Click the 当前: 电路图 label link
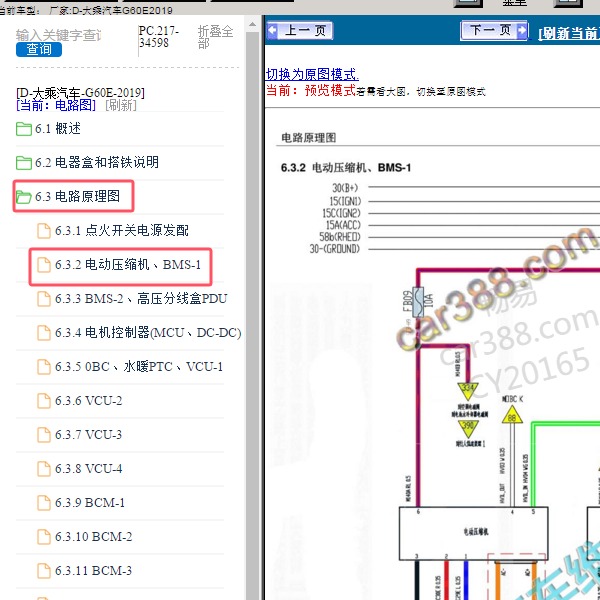 click(x=56, y=105)
